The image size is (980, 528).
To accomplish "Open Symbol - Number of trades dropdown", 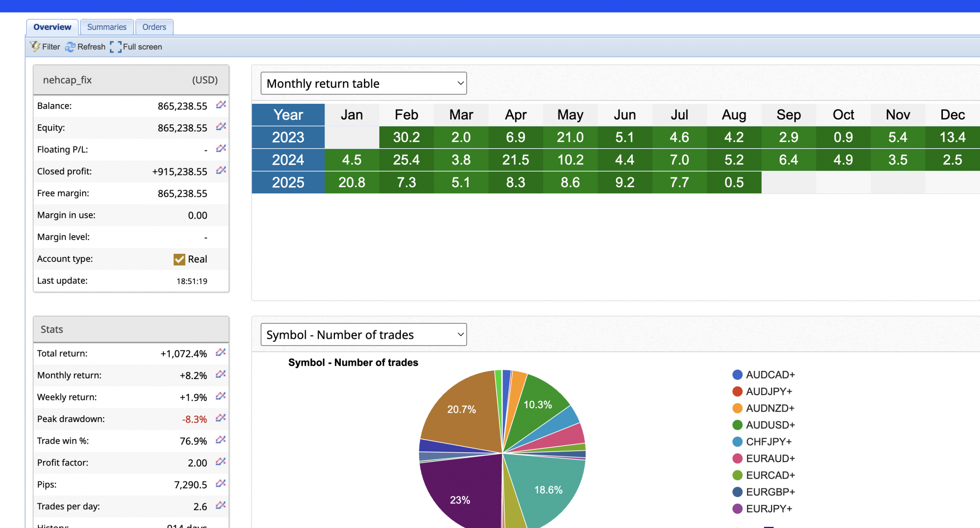I will point(363,334).
